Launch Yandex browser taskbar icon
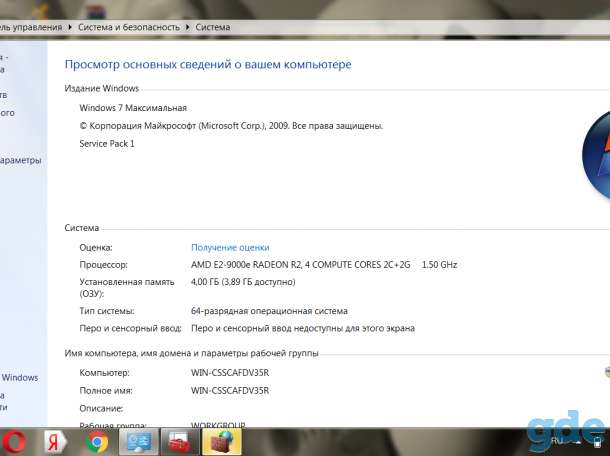 [x=55, y=442]
